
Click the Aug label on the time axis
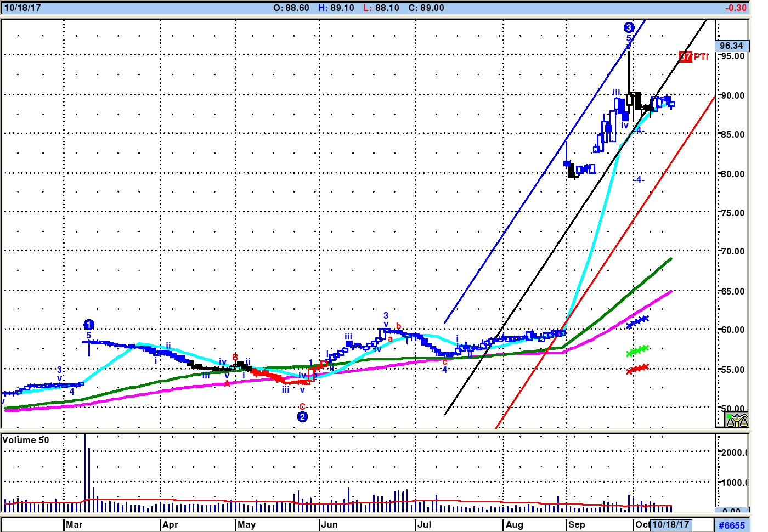[x=515, y=524]
